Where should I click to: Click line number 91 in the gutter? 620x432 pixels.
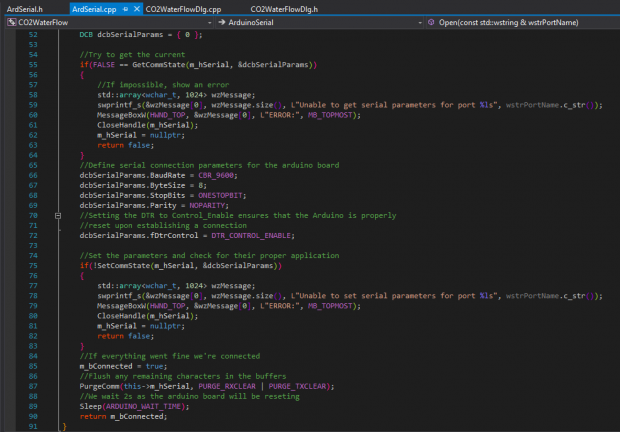click(33, 426)
